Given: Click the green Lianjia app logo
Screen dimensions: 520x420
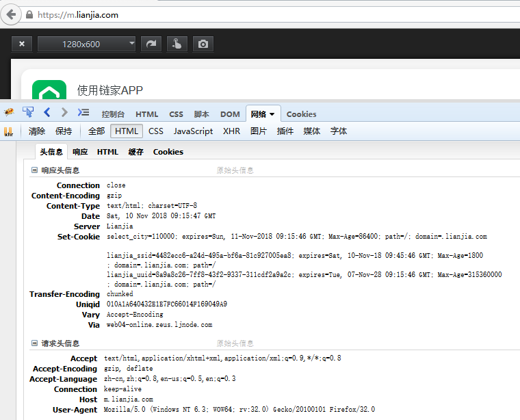Looking at the screenshot, I should click(49, 90).
